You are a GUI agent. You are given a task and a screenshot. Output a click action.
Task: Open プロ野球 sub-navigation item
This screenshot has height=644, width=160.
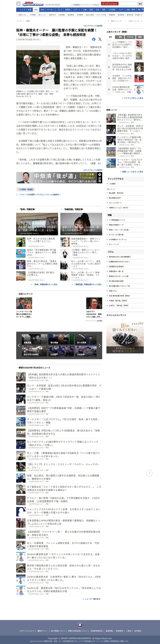click(x=32, y=15)
